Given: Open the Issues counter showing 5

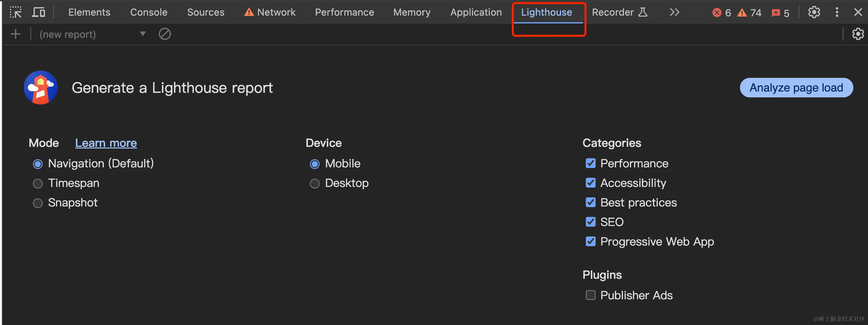Looking at the screenshot, I should (780, 13).
